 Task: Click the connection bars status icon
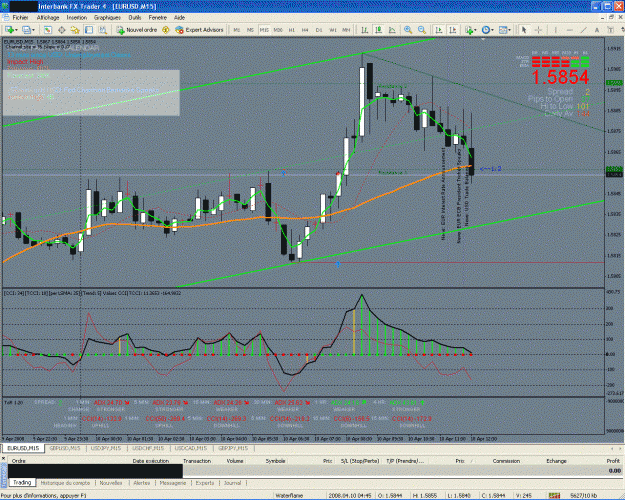[554, 495]
